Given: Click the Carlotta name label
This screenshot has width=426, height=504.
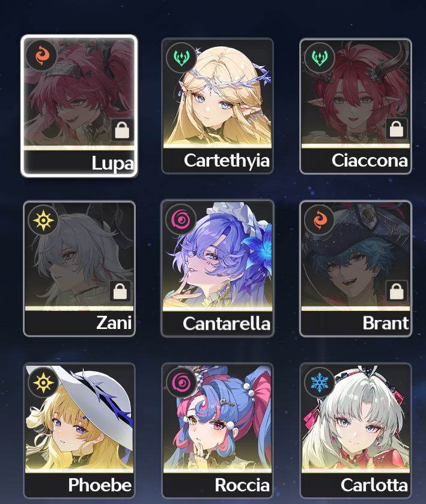Looking at the screenshot, I should tap(374, 485).
